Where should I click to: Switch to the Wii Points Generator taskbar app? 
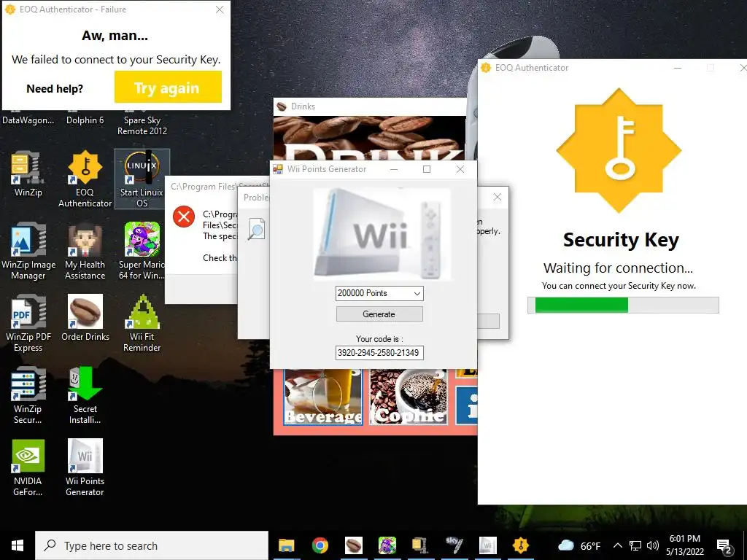[487, 545]
